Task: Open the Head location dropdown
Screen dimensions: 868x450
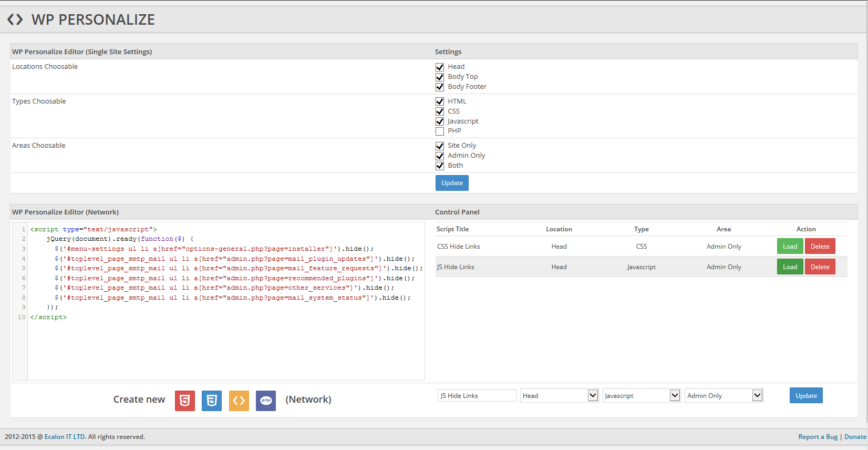Action: pos(560,395)
